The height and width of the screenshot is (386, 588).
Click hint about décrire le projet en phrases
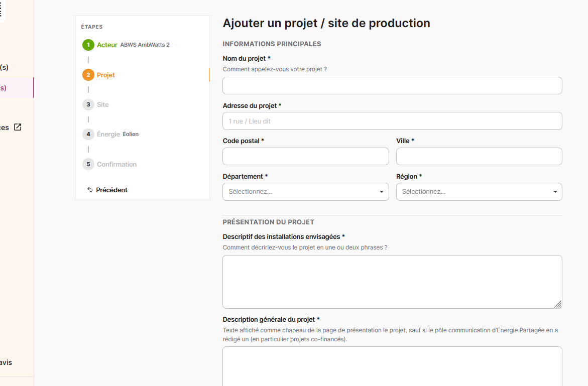click(x=305, y=247)
